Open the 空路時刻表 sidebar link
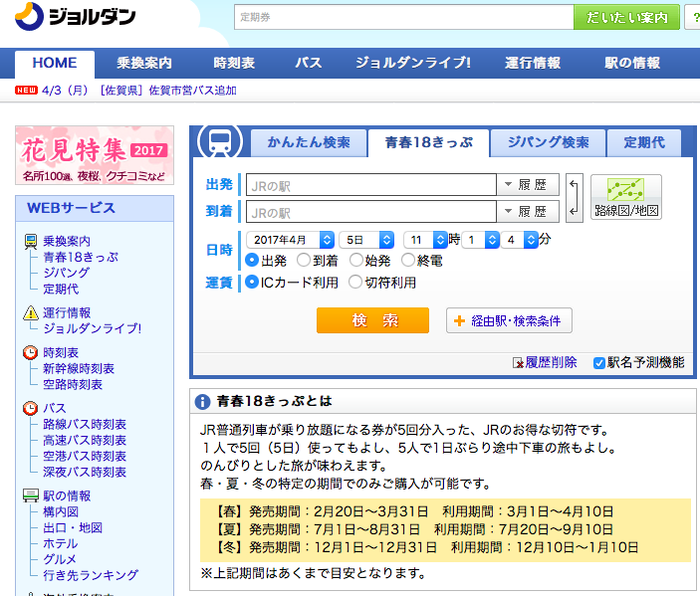 point(73,384)
